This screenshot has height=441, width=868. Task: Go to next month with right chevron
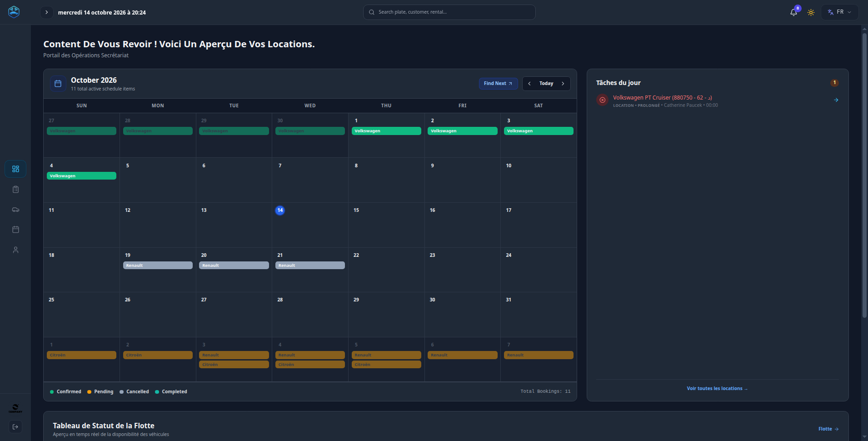[563, 84]
